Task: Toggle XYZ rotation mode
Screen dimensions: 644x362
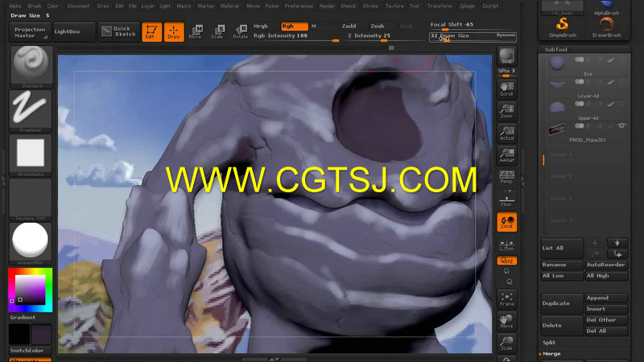Action: point(507,261)
